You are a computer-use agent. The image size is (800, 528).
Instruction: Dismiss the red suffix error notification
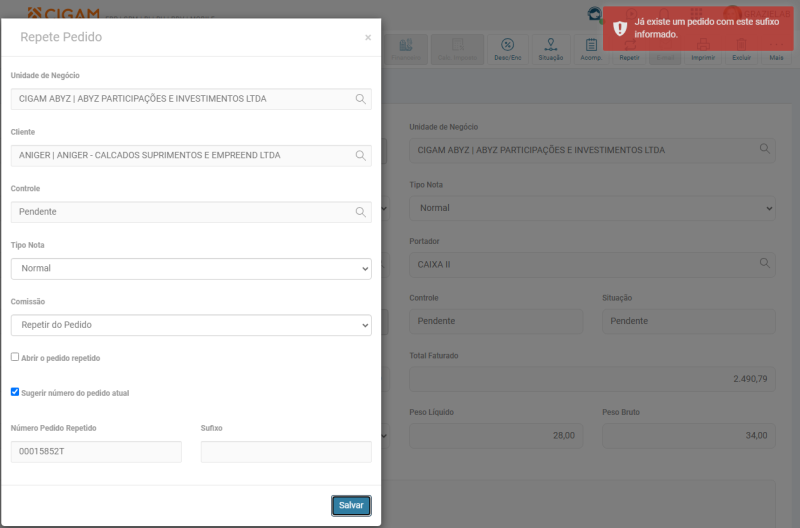coord(698,29)
